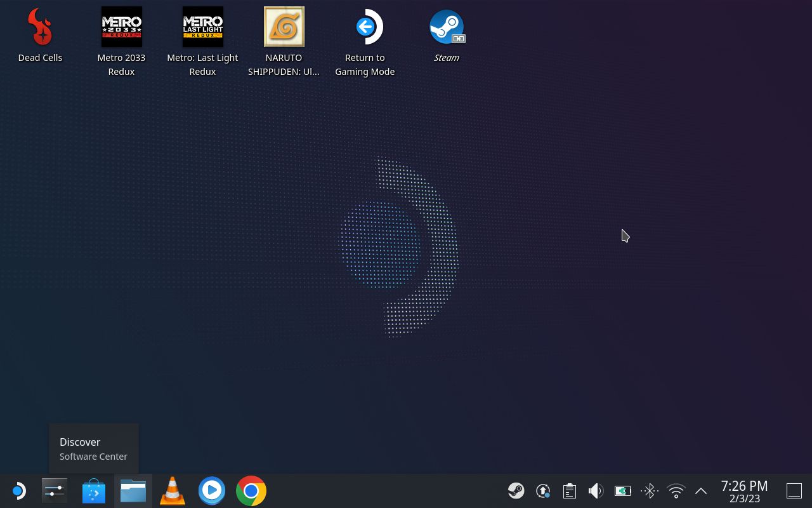Screen dimensions: 812x508
Task: Open the Wi-Fi networks tray icon
Action: click(x=676, y=491)
